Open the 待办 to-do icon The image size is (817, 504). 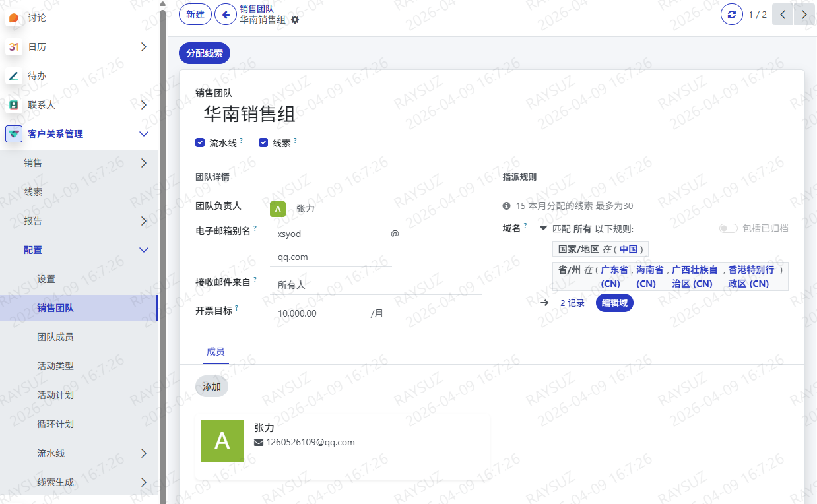click(x=14, y=76)
